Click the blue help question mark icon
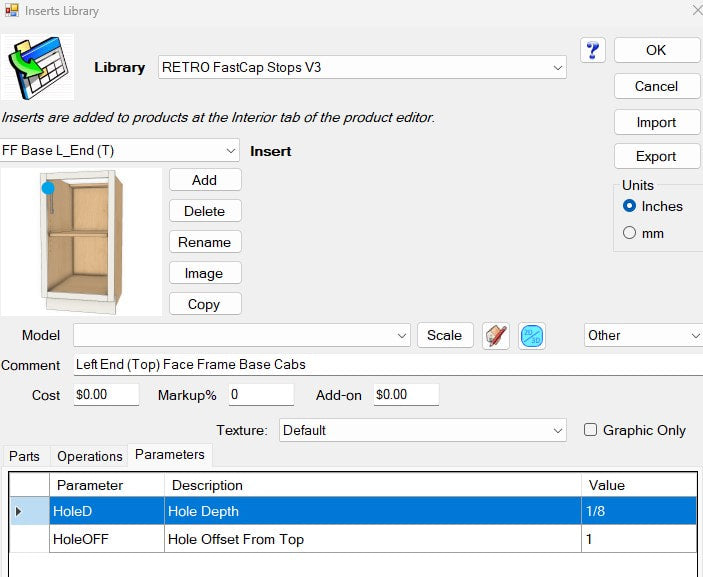The width and height of the screenshot is (703, 577). click(x=592, y=50)
